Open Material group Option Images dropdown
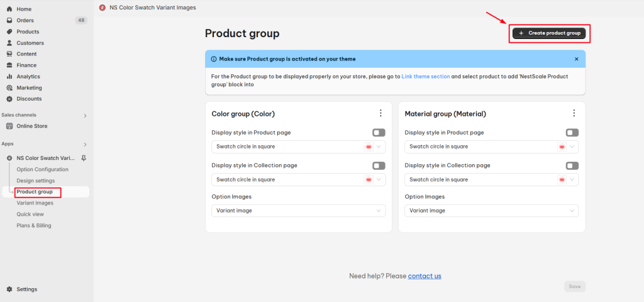Image resolution: width=644 pixels, height=302 pixels. 492,210
